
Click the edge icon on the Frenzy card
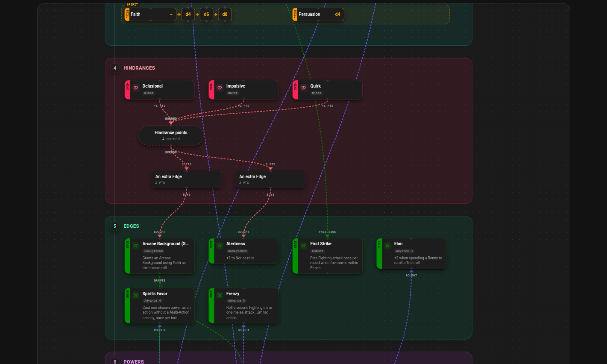[x=220, y=295]
